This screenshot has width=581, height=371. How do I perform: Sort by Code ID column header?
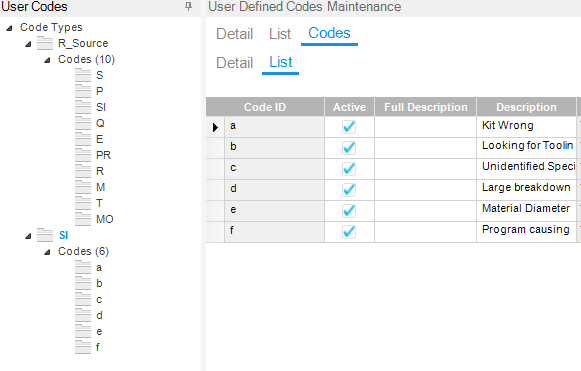click(x=265, y=107)
